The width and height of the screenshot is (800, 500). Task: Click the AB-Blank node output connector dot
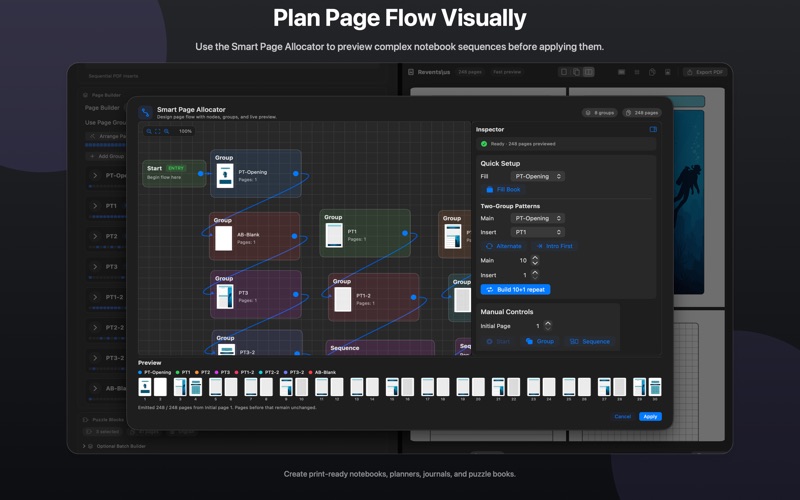tap(294, 236)
